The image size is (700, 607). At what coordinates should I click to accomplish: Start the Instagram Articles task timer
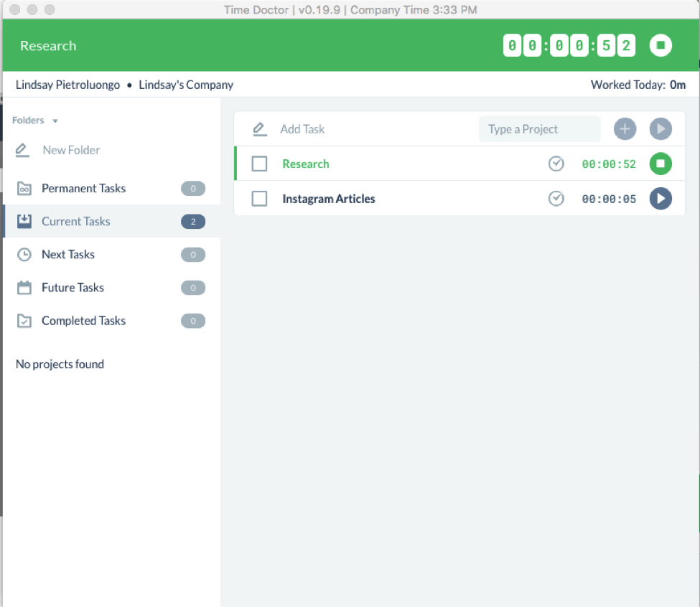pyautogui.click(x=661, y=199)
